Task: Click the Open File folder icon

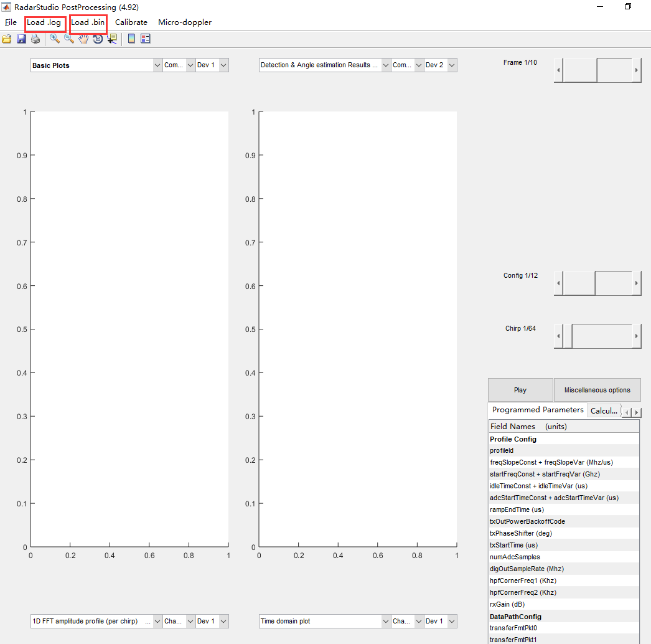Action: tap(7, 39)
